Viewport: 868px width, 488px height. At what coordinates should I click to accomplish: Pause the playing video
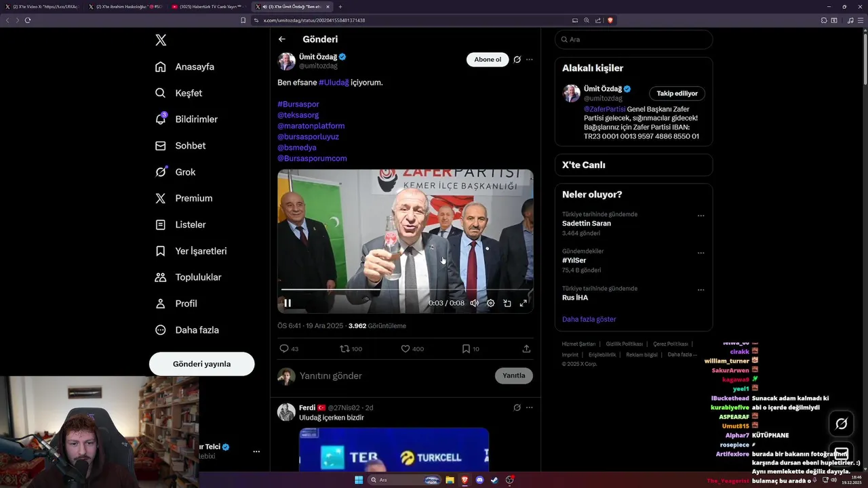(288, 303)
